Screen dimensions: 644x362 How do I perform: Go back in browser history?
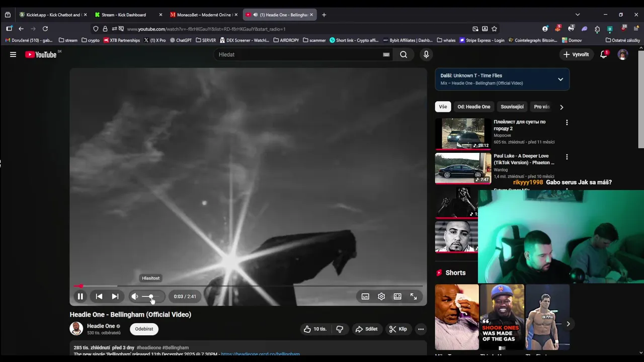point(21,29)
